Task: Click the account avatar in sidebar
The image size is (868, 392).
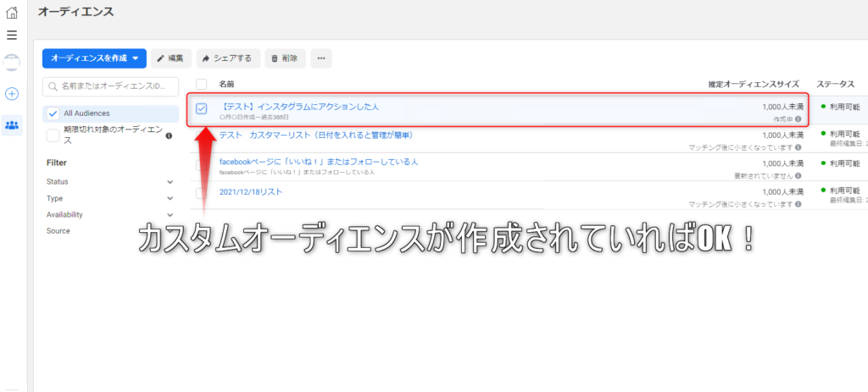Action: pos(12,63)
